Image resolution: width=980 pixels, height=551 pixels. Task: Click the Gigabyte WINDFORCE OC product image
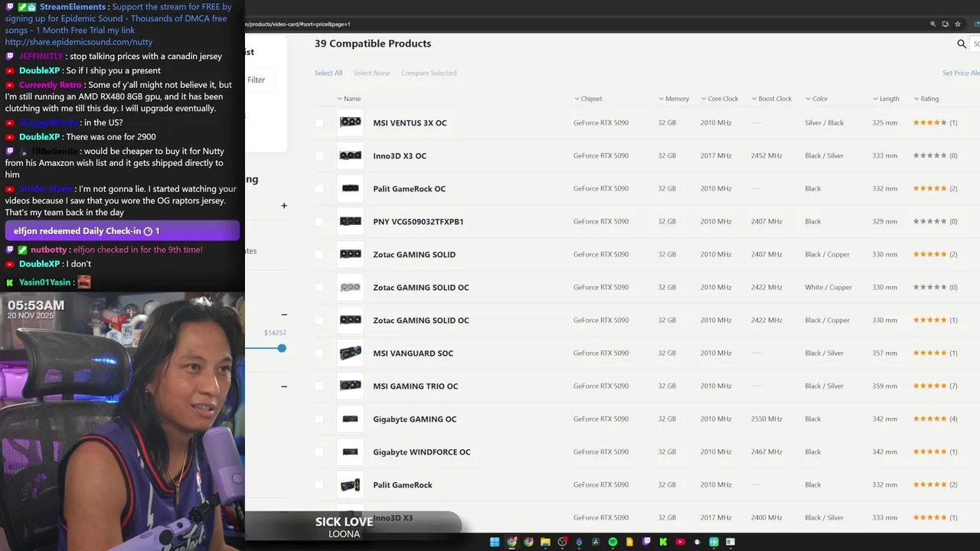[350, 452]
